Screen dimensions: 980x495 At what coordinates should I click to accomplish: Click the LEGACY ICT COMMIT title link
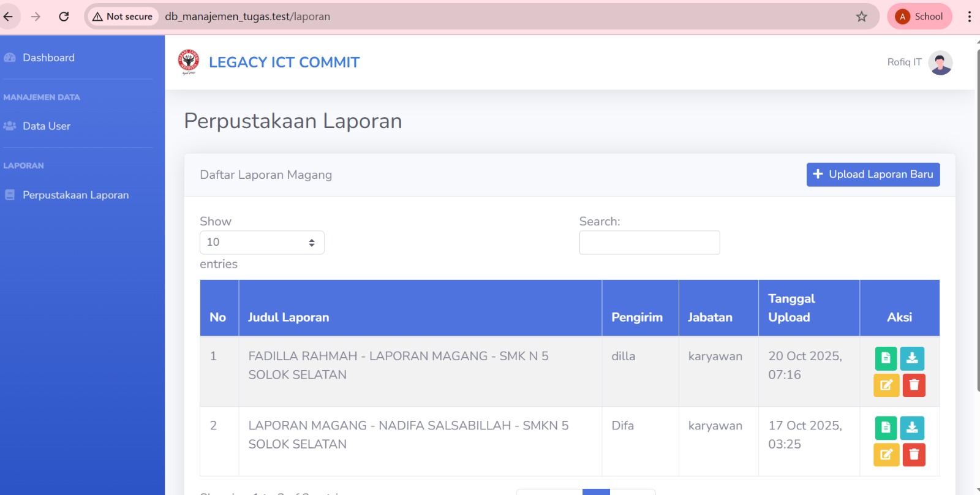point(284,62)
